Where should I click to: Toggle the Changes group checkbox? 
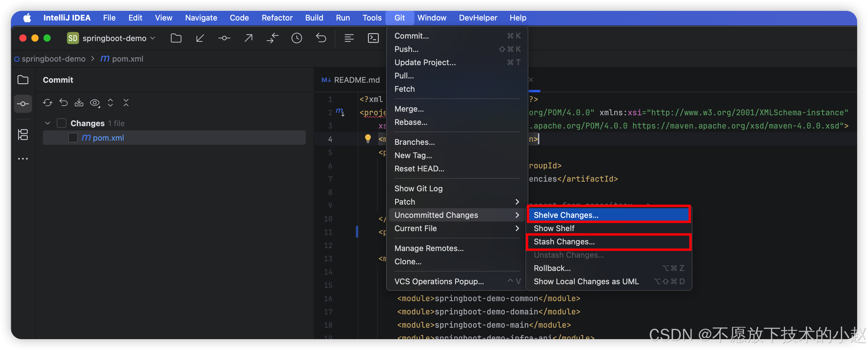[x=61, y=123]
